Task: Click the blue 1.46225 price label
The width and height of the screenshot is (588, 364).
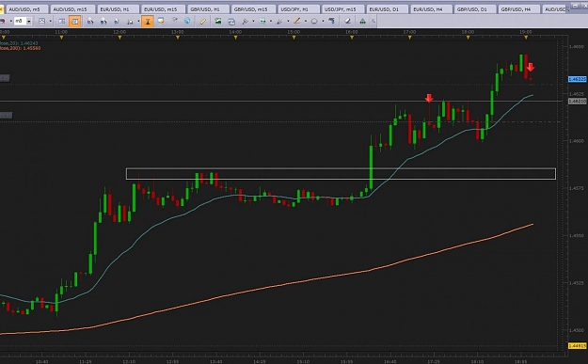Action: click(578, 79)
